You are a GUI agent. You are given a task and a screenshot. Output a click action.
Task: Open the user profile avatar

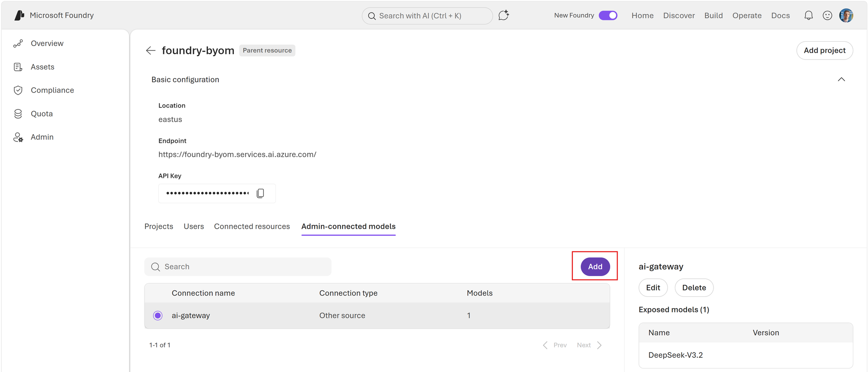(846, 16)
